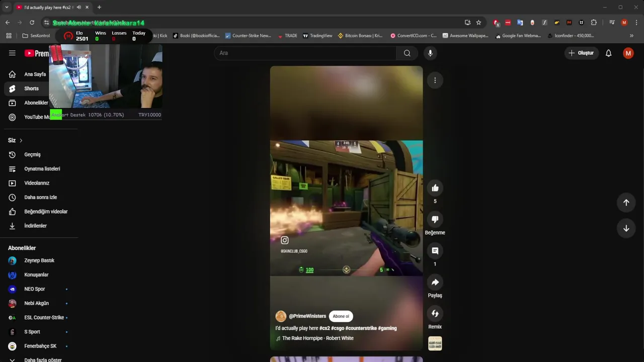Open the notifications bell

608,53
